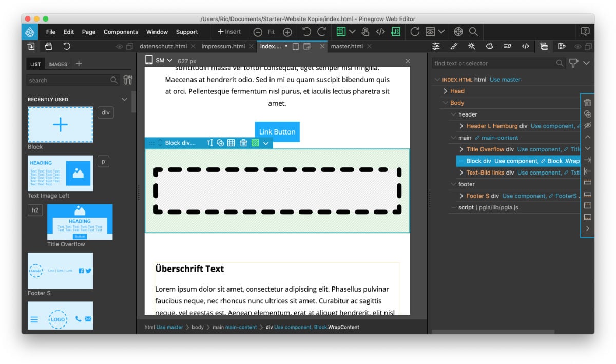Viewport: 616px width, 364px height.
Task: Open the SM device size dropdown
Action: 160,61
